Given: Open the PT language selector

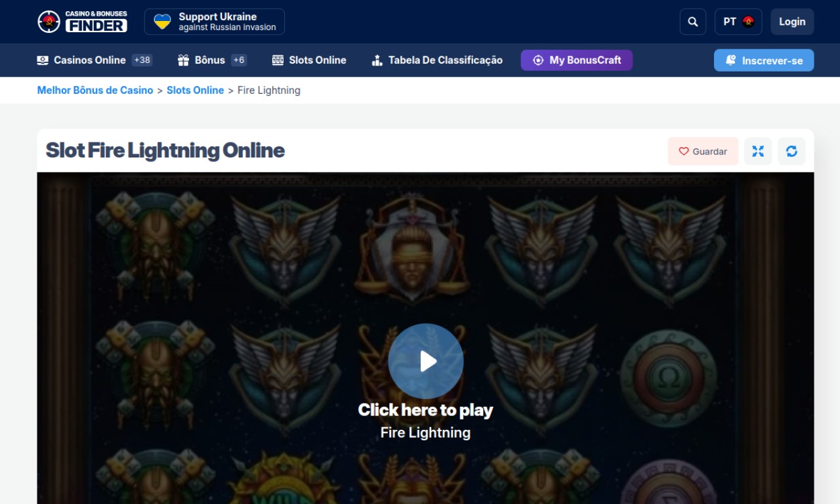Looking at the screenshot, I should [x=738, y=22].
